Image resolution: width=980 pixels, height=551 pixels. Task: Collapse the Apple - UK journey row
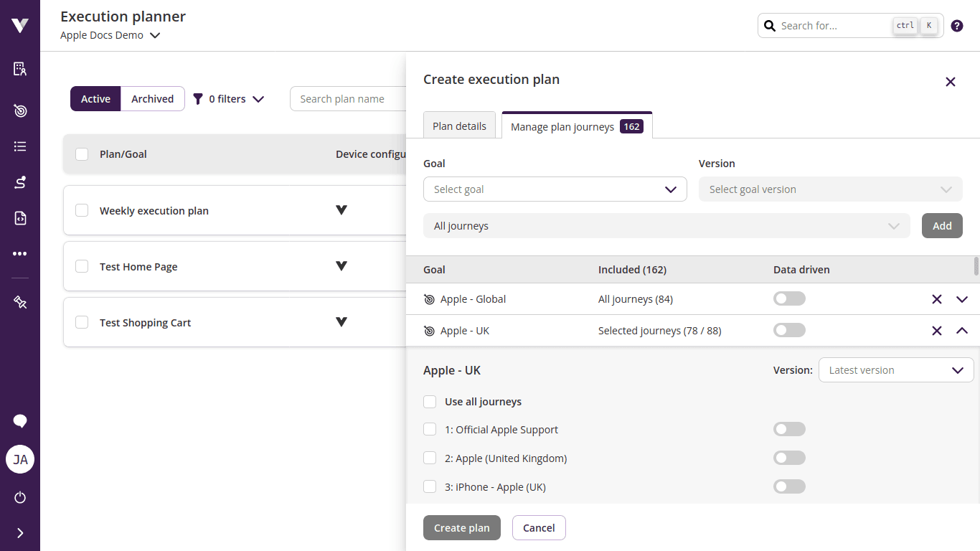coord(963,331)
